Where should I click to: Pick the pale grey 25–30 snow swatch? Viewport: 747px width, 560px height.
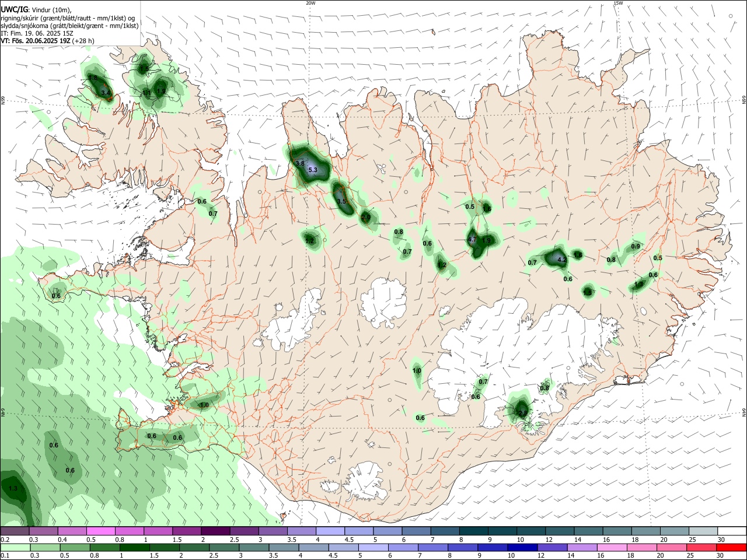[703, 531]
